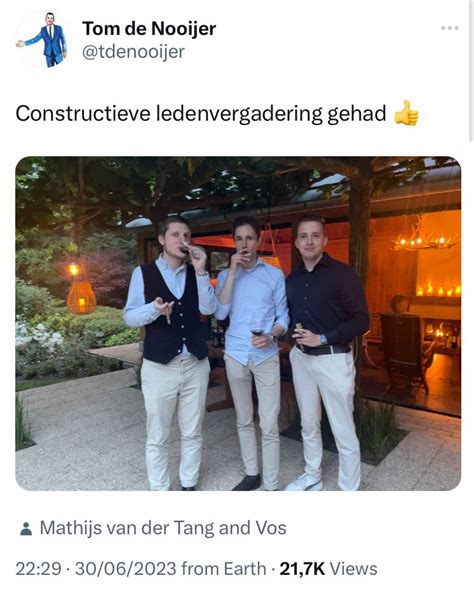This screenshot has width=474, height=592.
Task: Open the three-dot more options menu
Action: [450, 28]
